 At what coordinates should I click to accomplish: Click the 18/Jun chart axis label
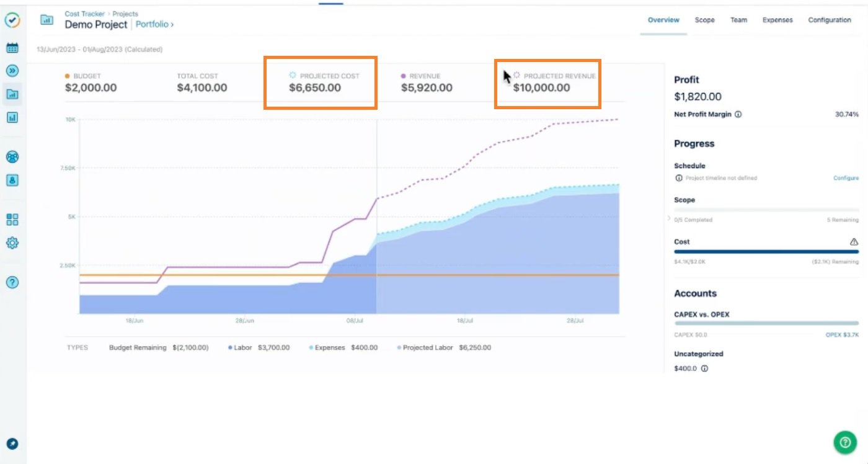(135, 321)
